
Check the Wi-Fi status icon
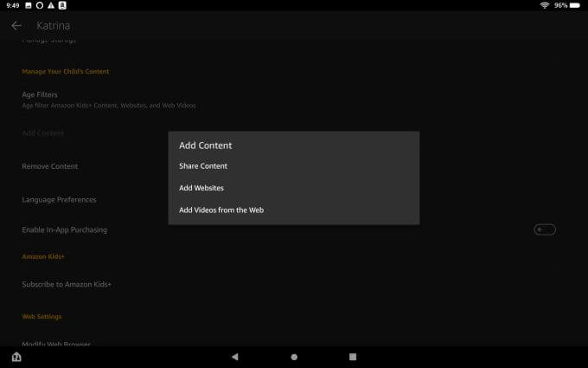[544, 5]
